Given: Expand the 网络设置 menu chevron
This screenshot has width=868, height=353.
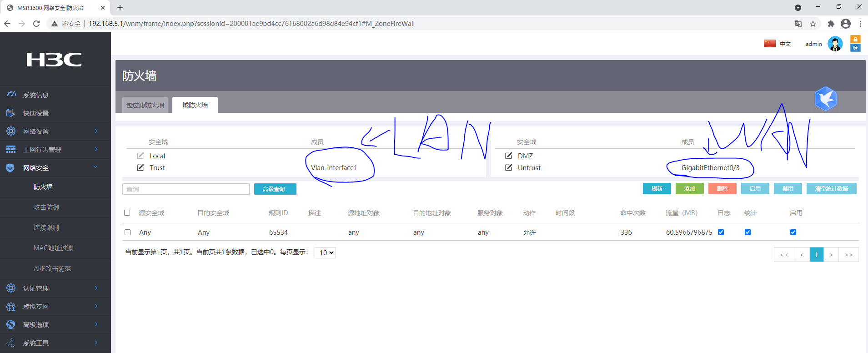Looking at the screenshot, I should pyautogui.click(x=96, y=131).
